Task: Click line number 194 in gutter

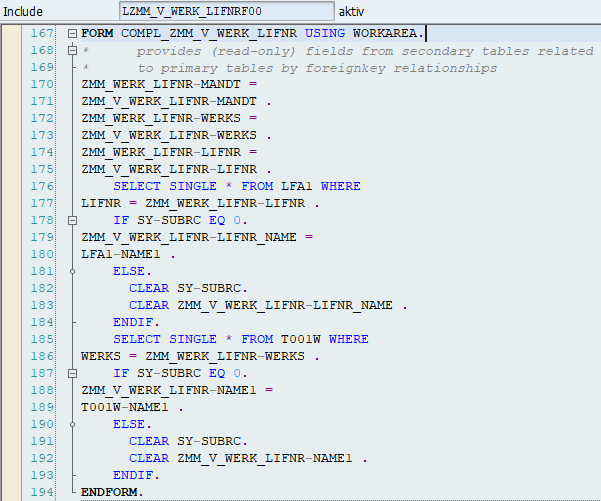Action: tap(42, 492)
